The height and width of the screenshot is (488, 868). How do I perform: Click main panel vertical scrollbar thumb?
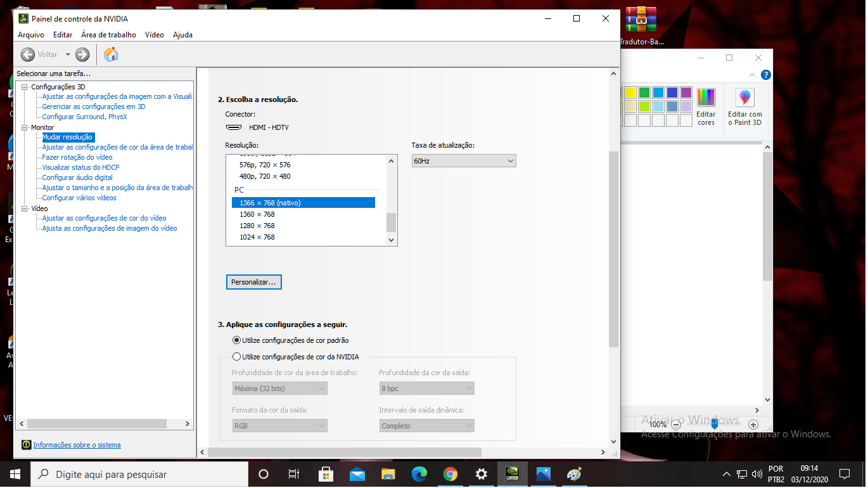click(x=613, y=249)
